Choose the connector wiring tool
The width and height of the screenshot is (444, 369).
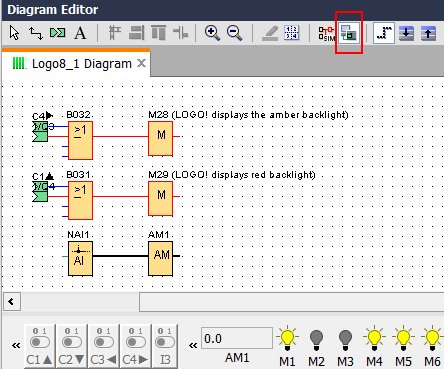(36, 33)
